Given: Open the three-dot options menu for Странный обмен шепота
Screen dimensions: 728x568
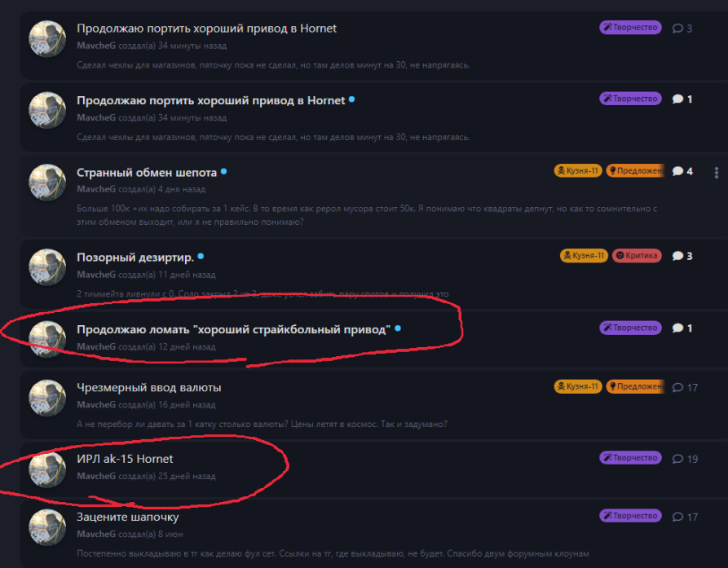Looking at the screenshot, I should [717, 173].
